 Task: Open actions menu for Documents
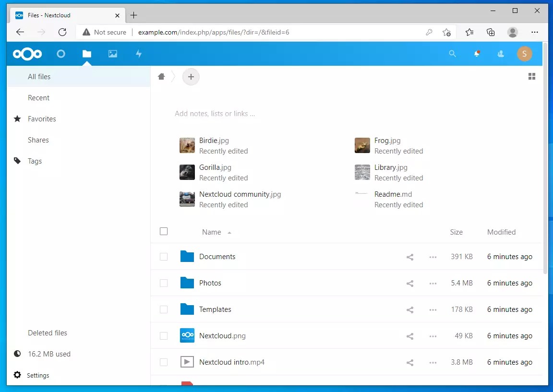tap(433, 257)
